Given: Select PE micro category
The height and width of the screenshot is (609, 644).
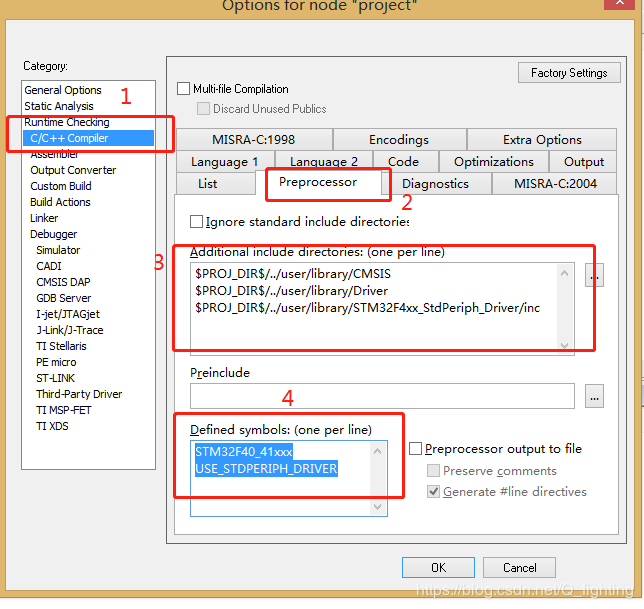Looking at the screenshot, I should click(56, 362).
